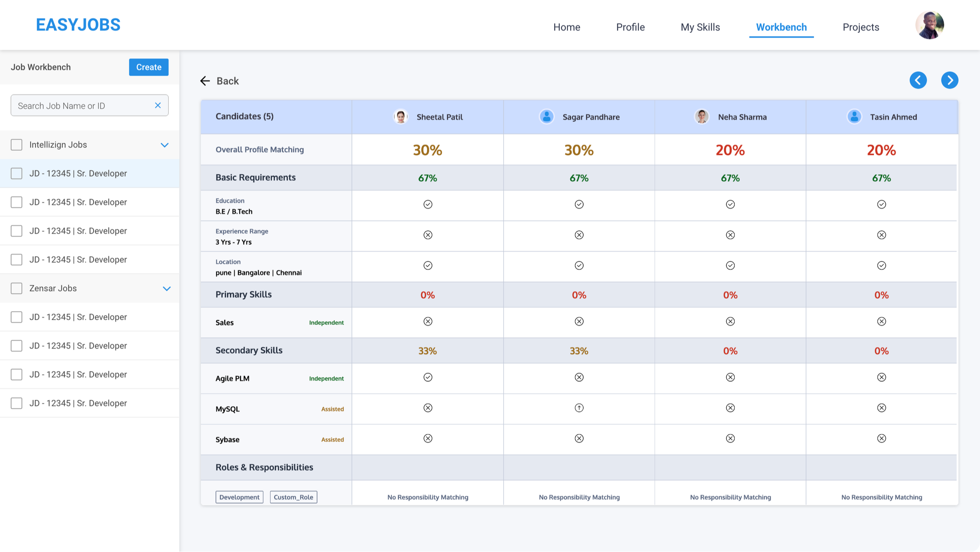Click Tasin Ahmed's avatar icon
Image resolution: width=980 pixels, height=552 pixels.
[x=854, y=117]
